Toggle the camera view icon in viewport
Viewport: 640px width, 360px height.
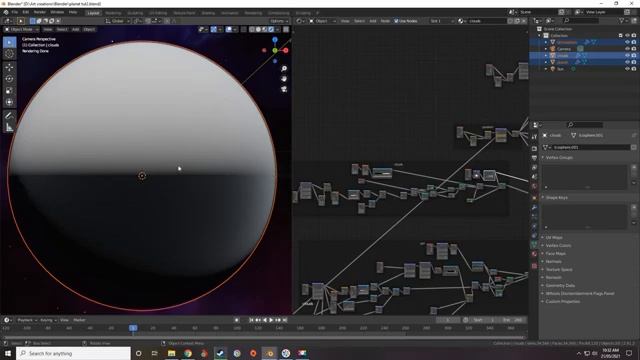click(x=284, y=89)
